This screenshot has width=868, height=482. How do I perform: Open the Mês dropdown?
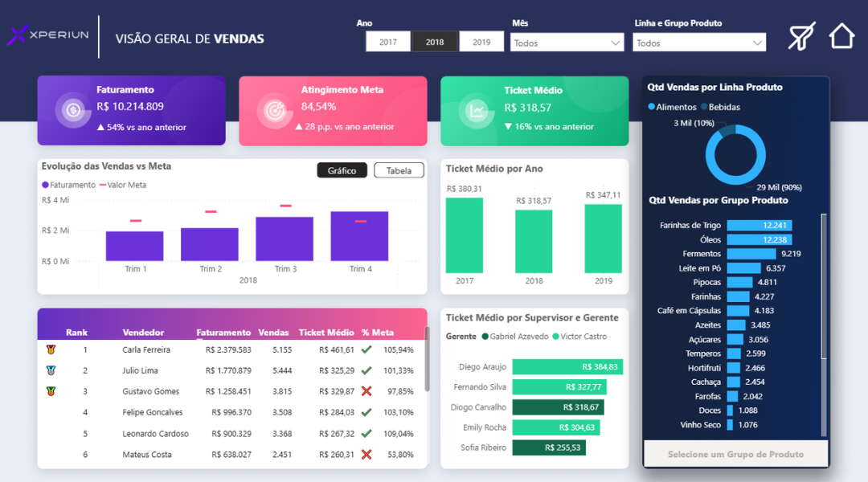567,43
